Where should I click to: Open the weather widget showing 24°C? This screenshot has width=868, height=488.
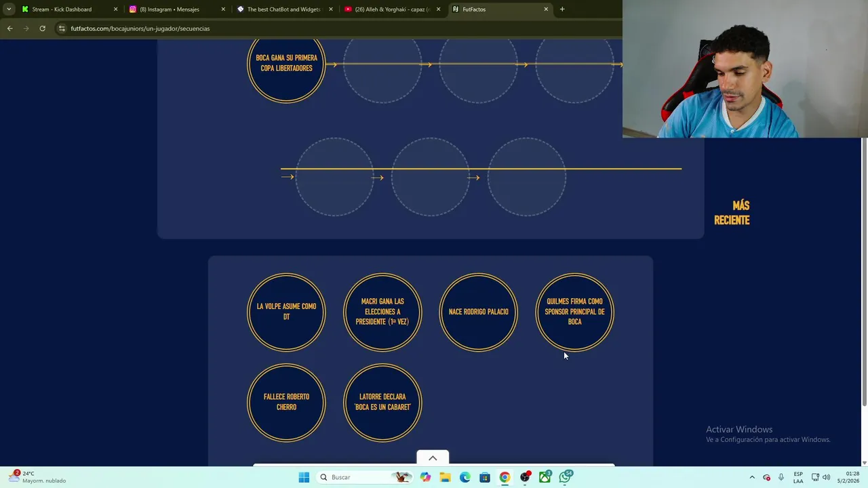point(38,477)
